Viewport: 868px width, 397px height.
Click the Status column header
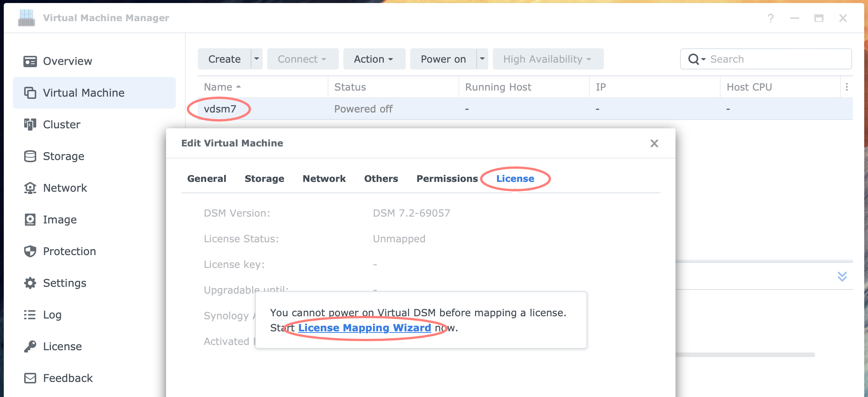pos(393,87)
